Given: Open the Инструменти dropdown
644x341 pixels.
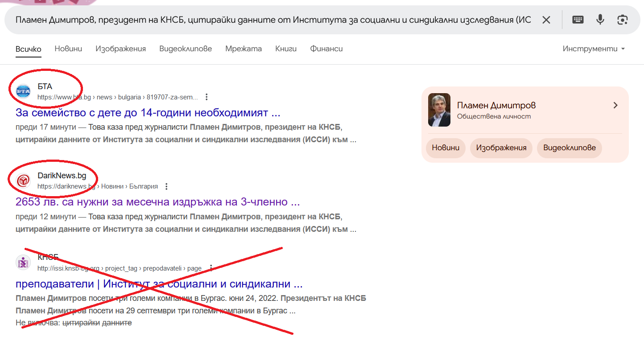Looking at the screenshot, I should 594,49.
